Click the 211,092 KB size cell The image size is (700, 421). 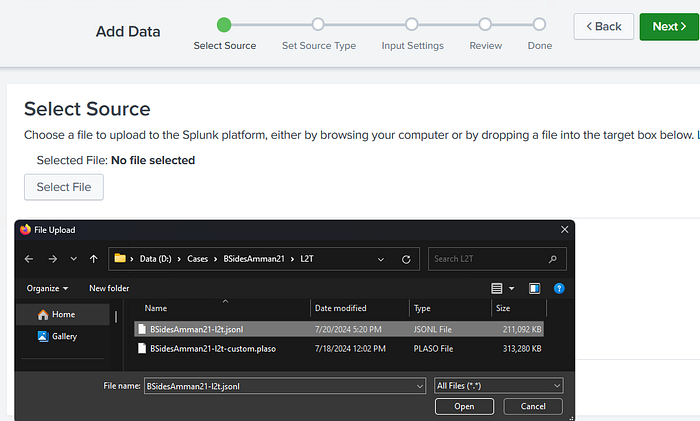pyautogui.click(x=522, y=329)
